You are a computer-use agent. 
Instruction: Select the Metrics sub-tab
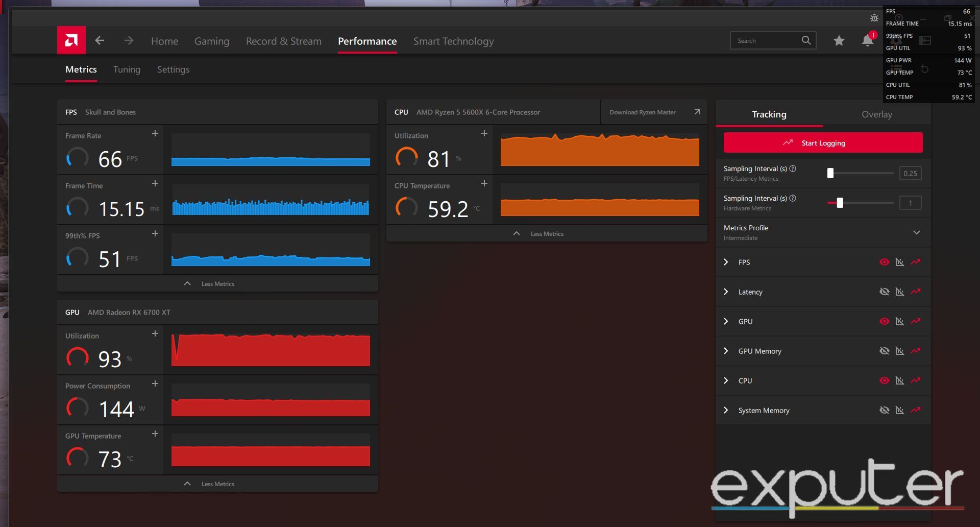tap(81, 69)
